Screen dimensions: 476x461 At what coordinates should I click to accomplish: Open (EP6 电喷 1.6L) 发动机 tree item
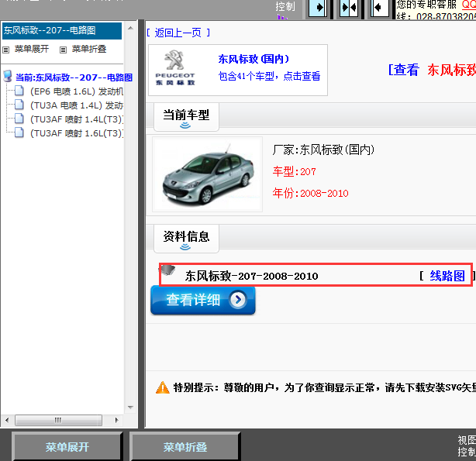point(77,91)
